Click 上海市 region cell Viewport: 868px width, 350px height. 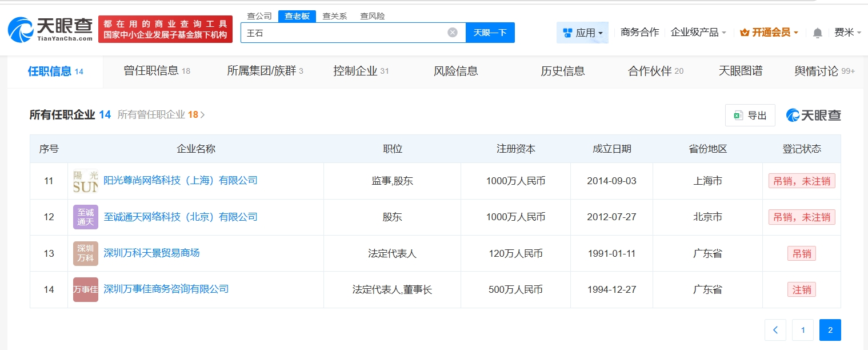[x=707, y=181]
